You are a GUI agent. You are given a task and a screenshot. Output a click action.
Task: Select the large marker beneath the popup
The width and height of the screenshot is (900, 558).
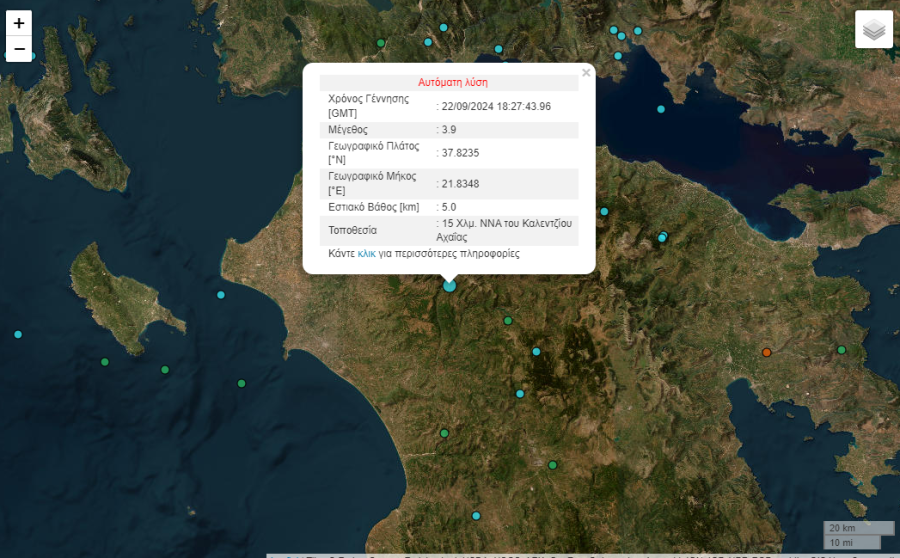[x=449, y=286]
